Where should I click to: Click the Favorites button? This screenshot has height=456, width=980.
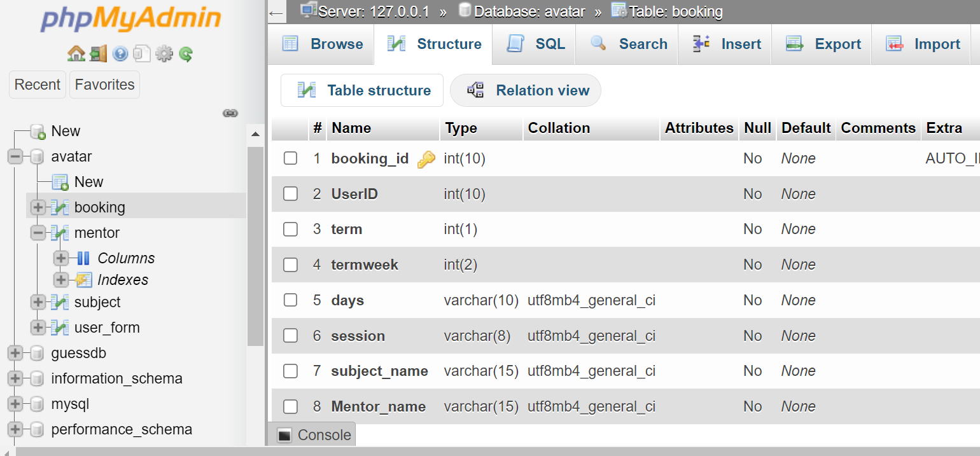tap(104, 85)
